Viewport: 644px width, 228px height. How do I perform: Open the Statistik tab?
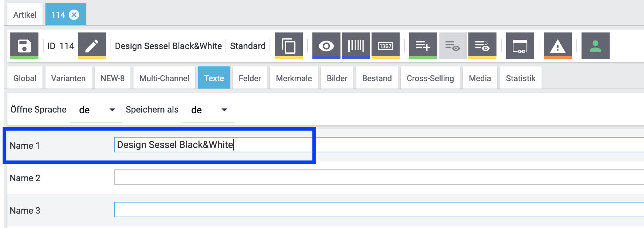click(x=521, y=78)
